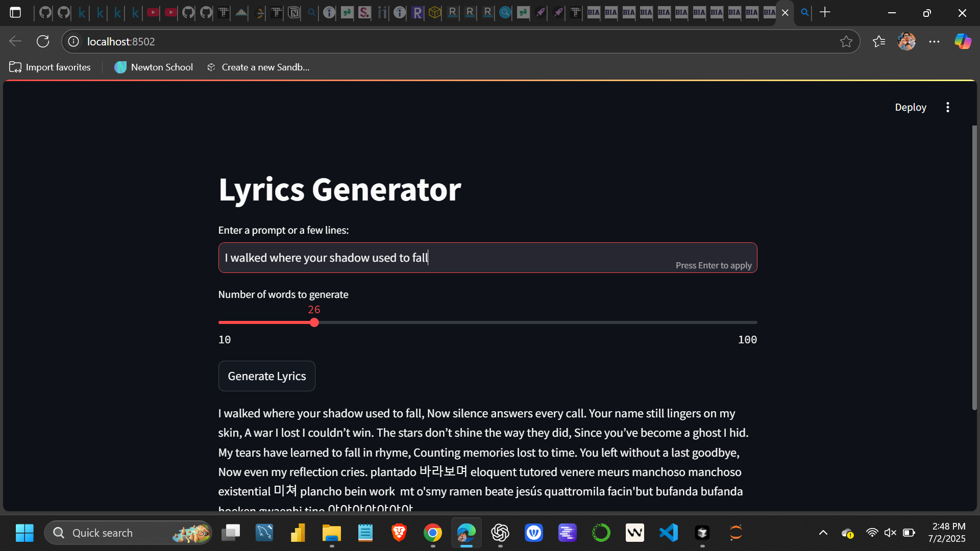Adjust the number of words slider handle

314,322
